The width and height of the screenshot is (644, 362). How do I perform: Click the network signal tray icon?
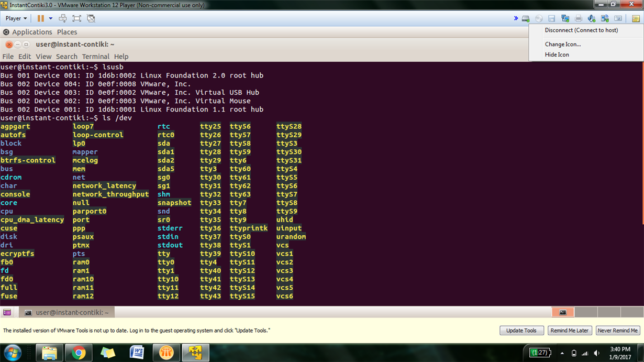pyautogui.click(x=585, y=353)
